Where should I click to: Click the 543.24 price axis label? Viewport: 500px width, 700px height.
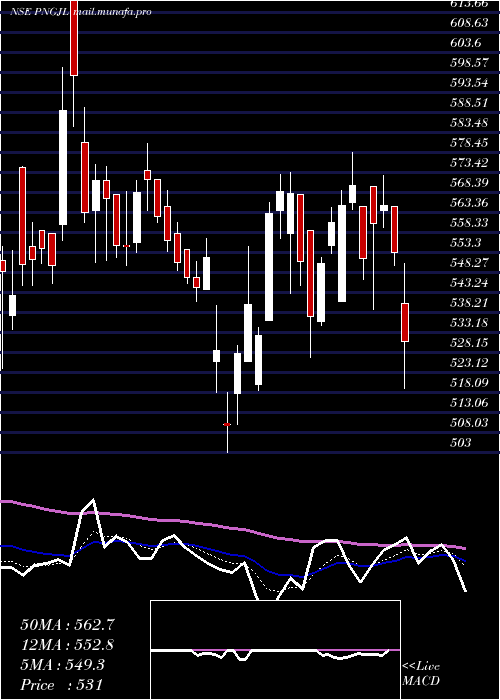pos(469,283)
